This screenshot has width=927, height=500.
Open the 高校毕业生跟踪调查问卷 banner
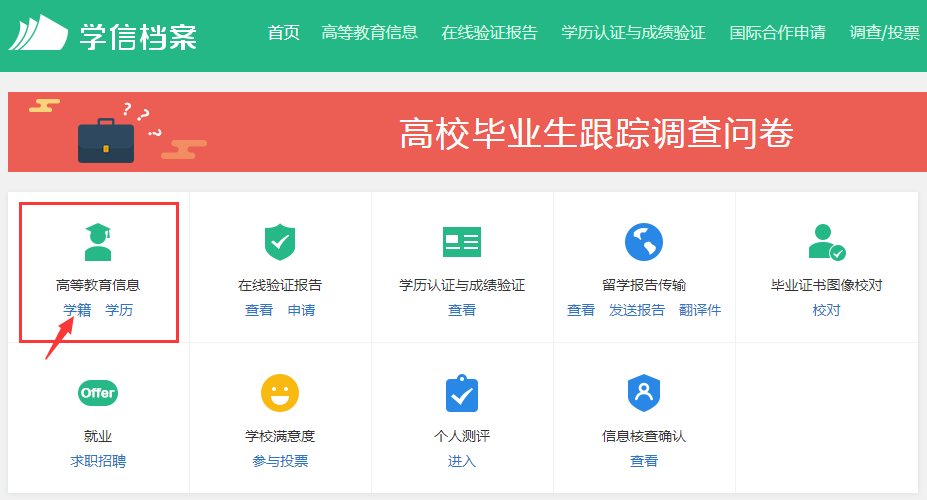[467, 132]
